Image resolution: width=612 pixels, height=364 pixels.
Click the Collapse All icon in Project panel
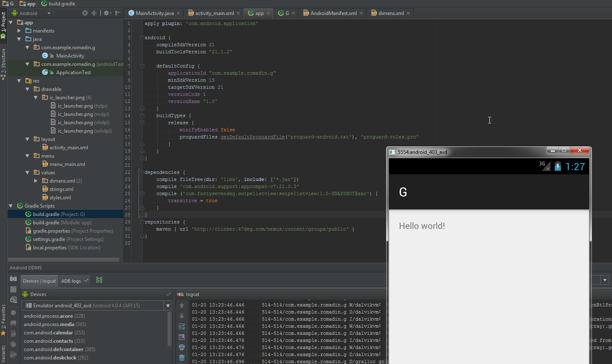(94, 13)
